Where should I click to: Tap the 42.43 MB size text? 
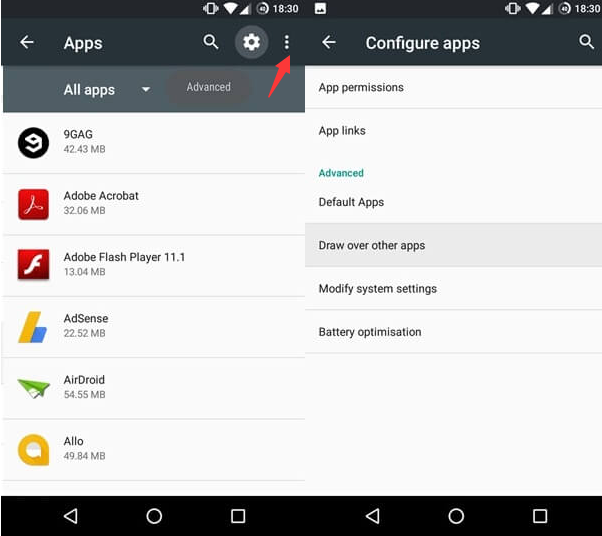[84, 149]
